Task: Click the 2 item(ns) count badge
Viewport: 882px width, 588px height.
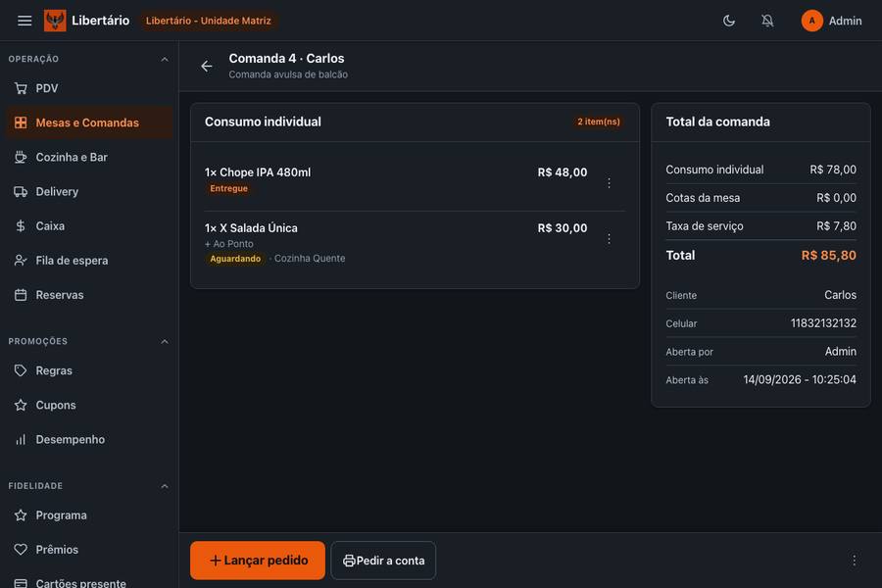Action: tap(599, 122)
